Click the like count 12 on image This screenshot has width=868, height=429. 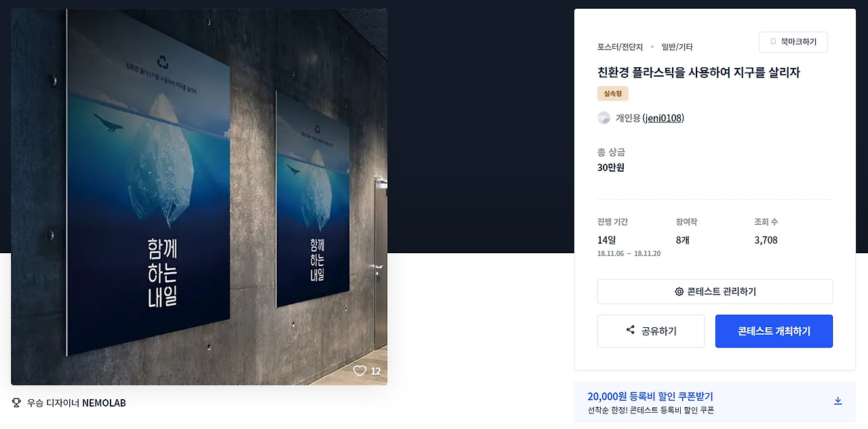[376, 371]
